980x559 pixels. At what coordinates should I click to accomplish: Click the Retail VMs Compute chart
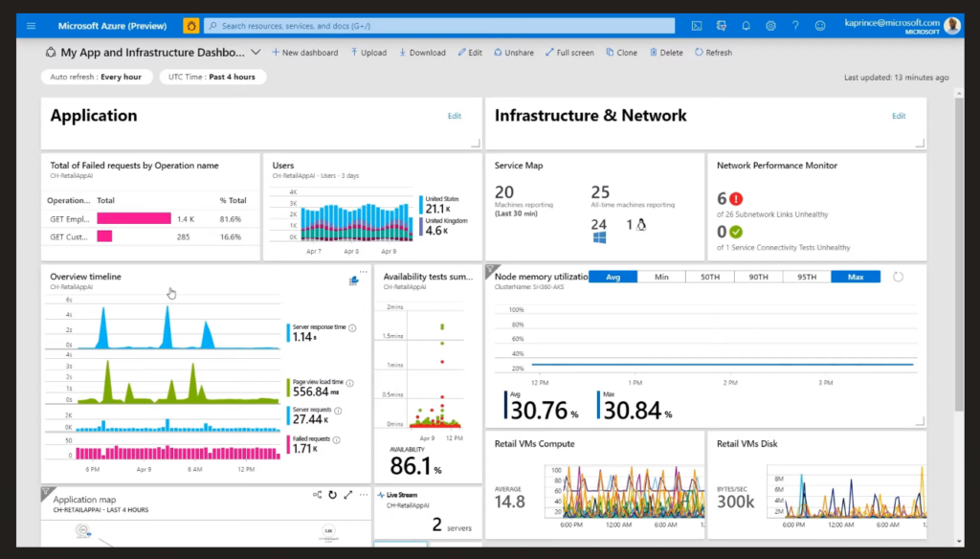tap(624, 492)
